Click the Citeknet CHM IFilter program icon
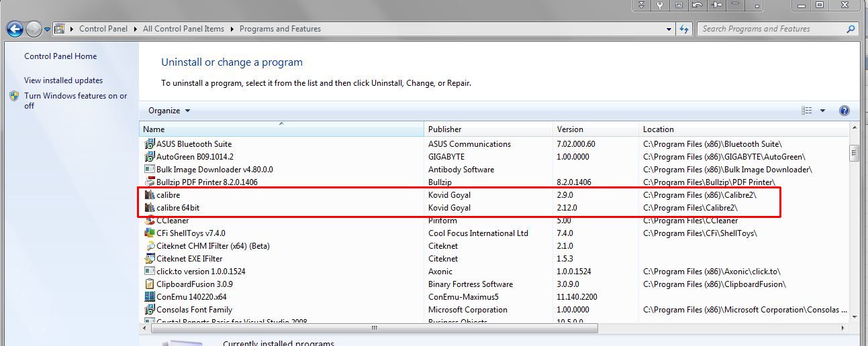 [x=150, y=246]
